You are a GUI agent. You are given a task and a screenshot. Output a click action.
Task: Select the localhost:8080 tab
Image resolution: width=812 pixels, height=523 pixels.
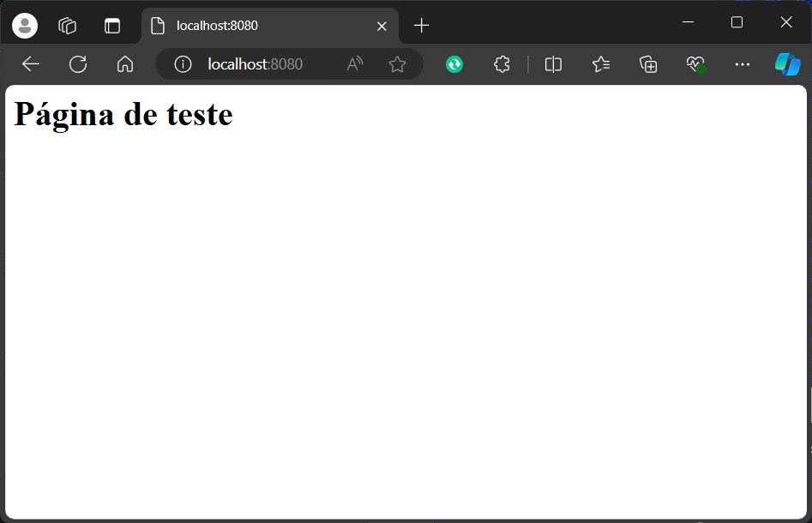(257, 26)
